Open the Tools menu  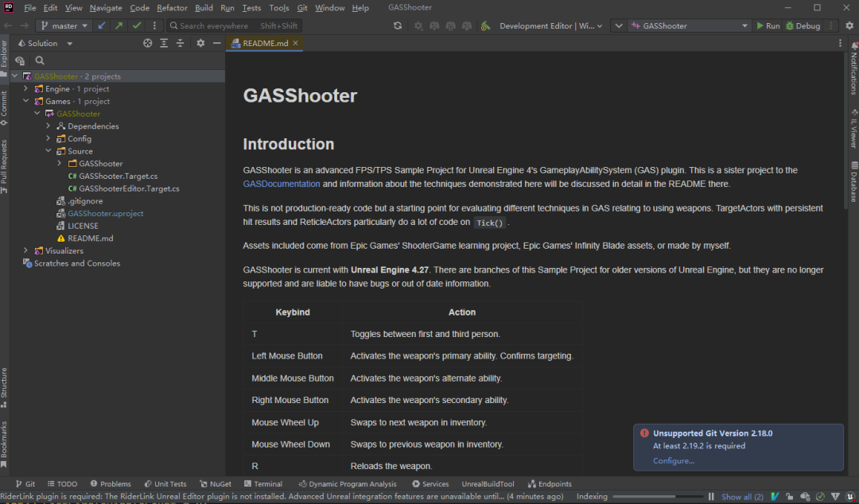click(279, 8)
